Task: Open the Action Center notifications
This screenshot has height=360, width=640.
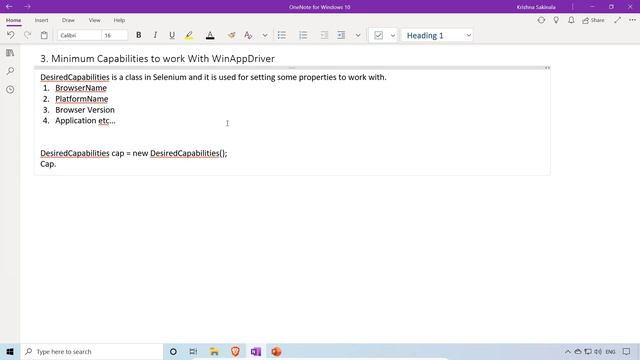Action: point(627,352)
